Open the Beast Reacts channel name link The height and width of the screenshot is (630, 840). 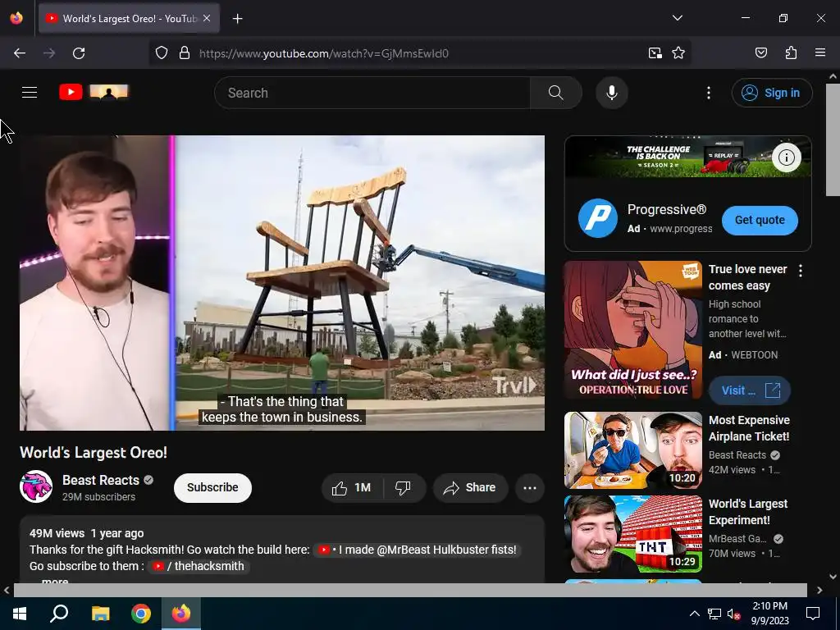(x=101, y=480)
